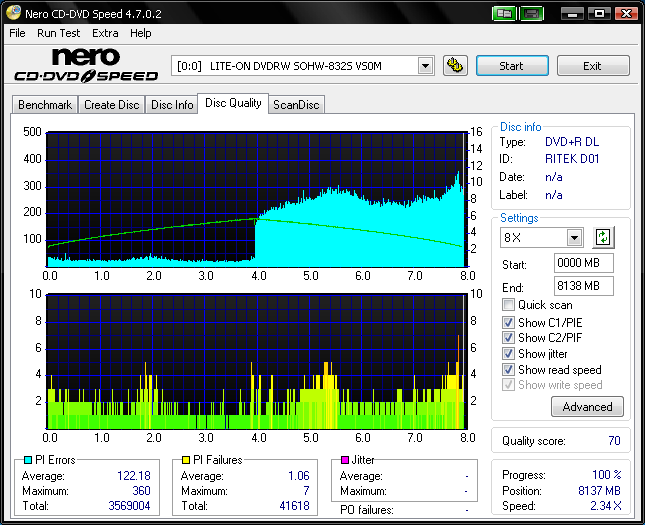645x525 pixels.
Task: Open the Extra menu
Action: (105, 33)
